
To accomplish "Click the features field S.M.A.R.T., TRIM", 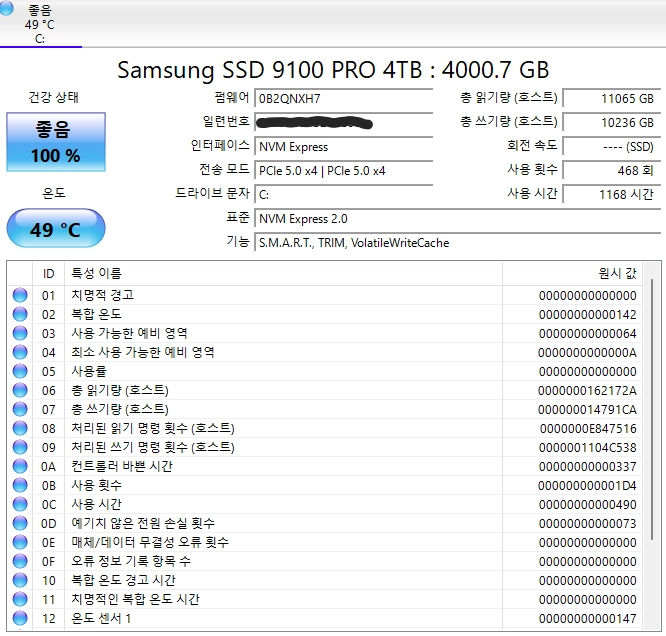I will (457, 243).
